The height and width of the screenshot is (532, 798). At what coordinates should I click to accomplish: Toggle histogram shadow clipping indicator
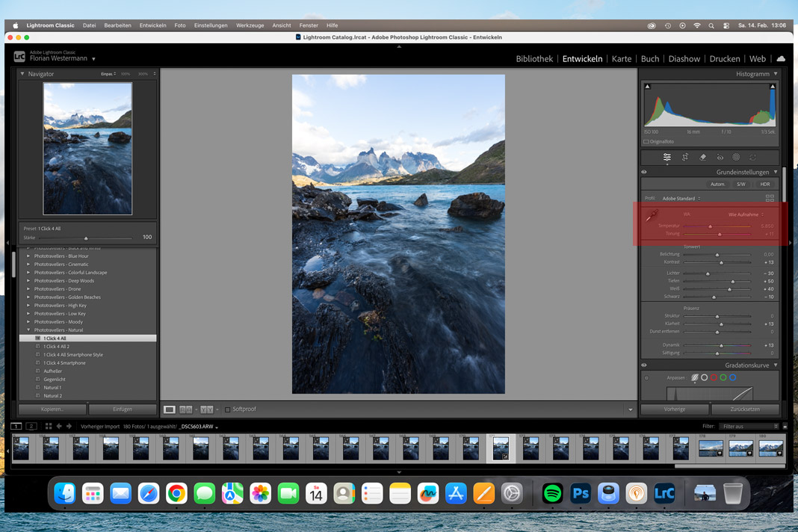(647, 87)
